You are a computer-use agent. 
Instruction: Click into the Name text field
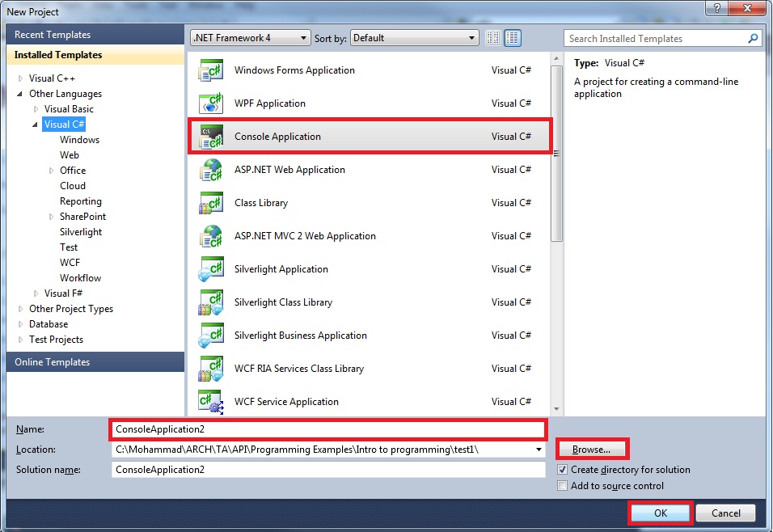pyautogui.click(x=328, y=429)
